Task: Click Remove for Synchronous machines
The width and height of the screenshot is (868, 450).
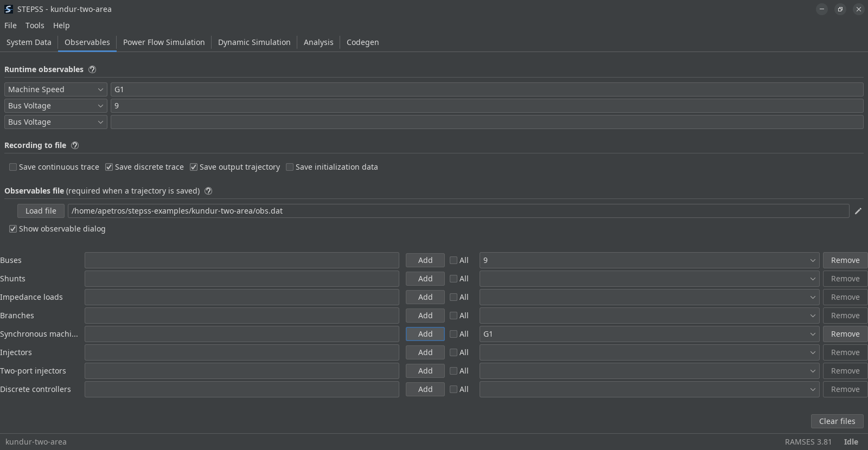Action: tap(845, 334)
